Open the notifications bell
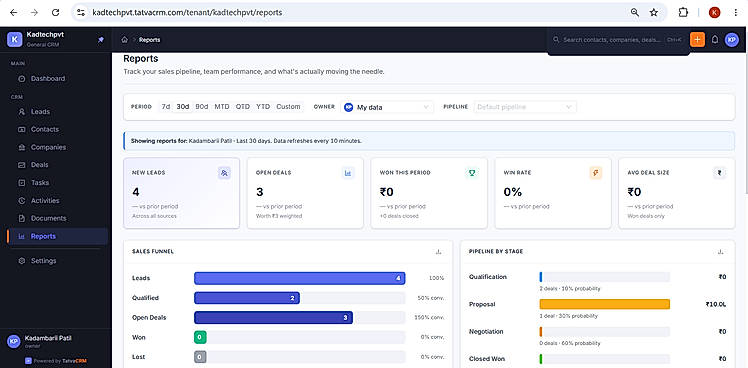 [x=715, y=40]
